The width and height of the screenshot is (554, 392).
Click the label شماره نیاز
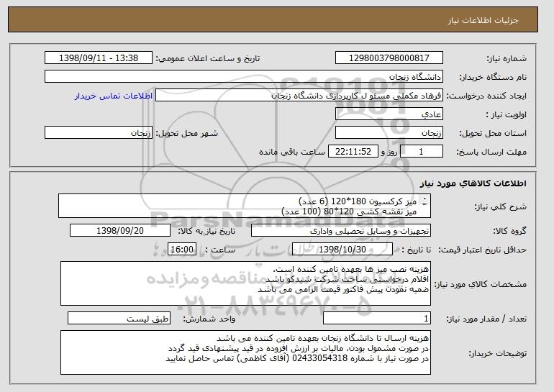(507, 58)
